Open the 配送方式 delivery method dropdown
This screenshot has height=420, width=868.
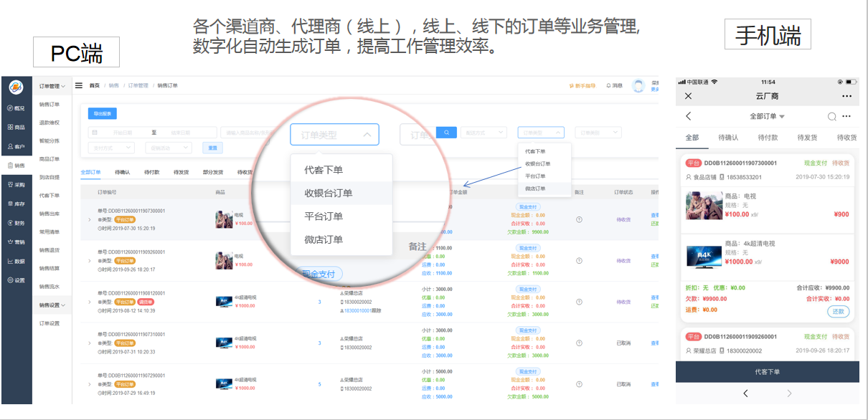(x=483, y=133)
